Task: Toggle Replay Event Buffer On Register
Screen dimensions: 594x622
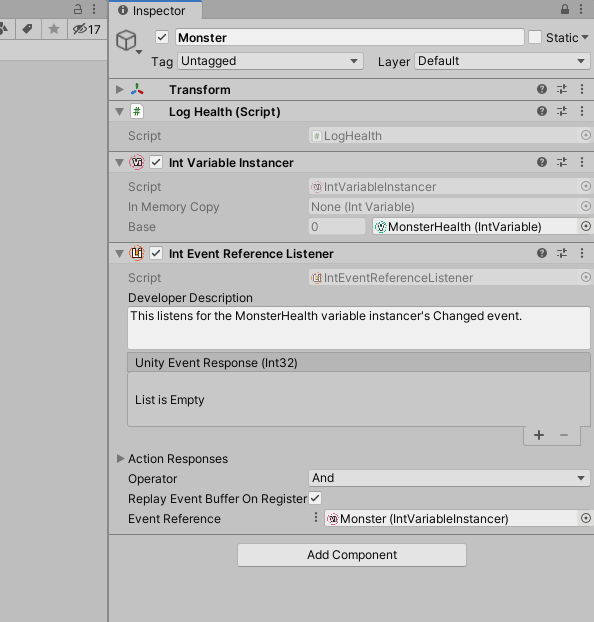Action: (315, 498)
